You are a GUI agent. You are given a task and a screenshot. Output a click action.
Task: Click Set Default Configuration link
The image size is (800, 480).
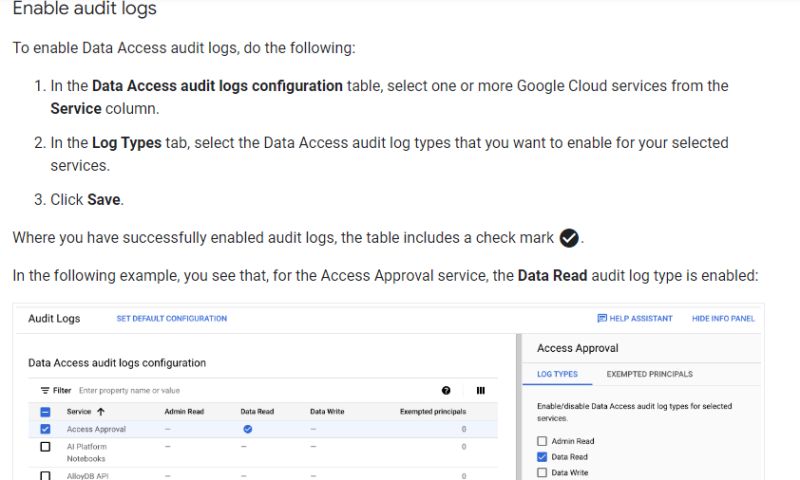(171, 318)
